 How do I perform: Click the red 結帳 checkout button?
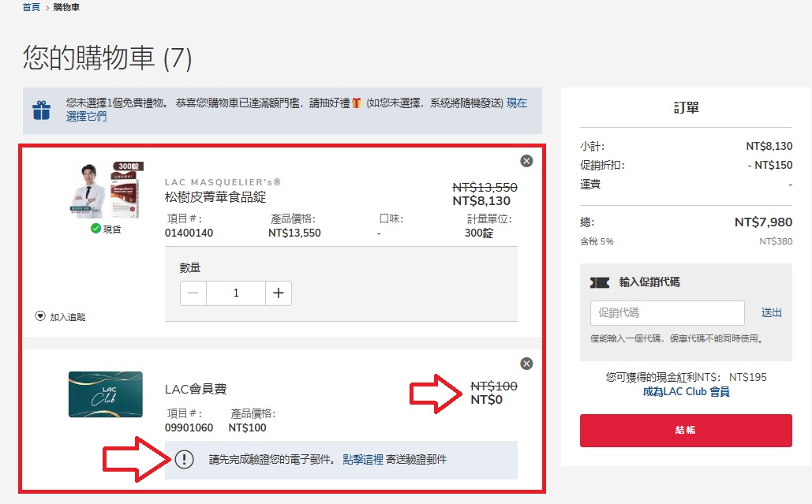click(686, 430)
